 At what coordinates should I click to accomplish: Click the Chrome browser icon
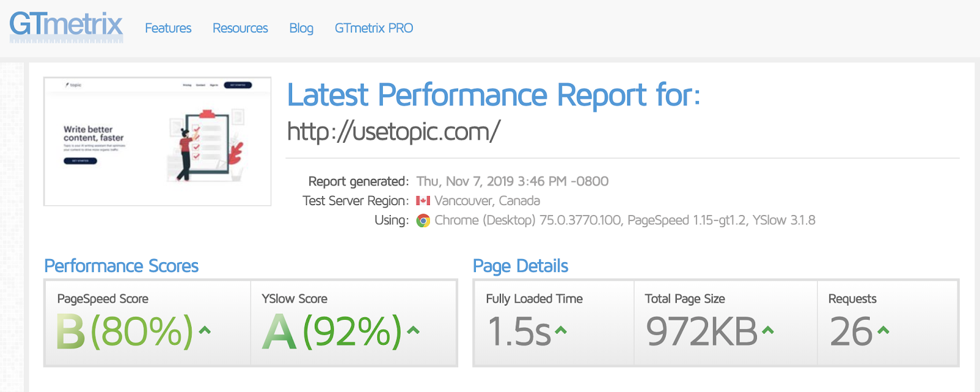coord(423,221)
